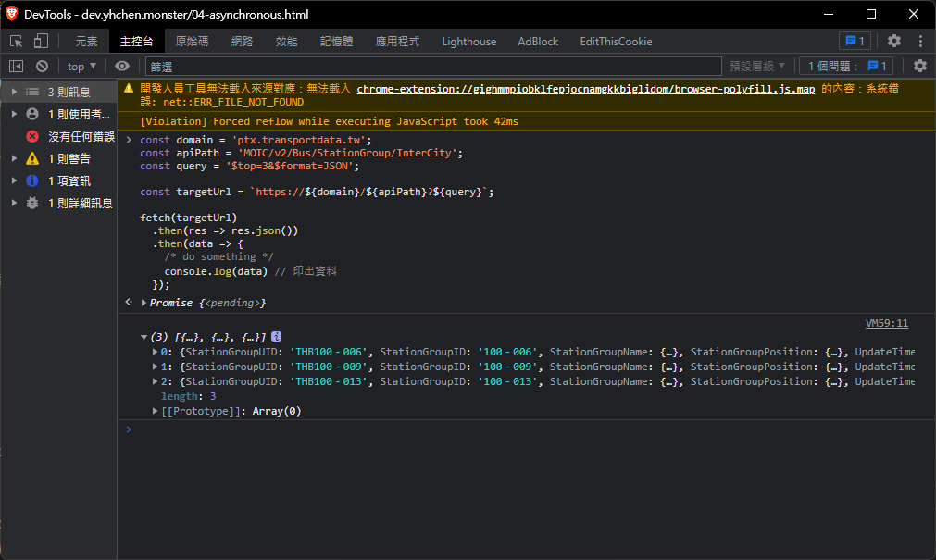Screen dimensions: 936x560
Task: Open the customize DevTools three-dot menu
Action: [x=920, y=41]
